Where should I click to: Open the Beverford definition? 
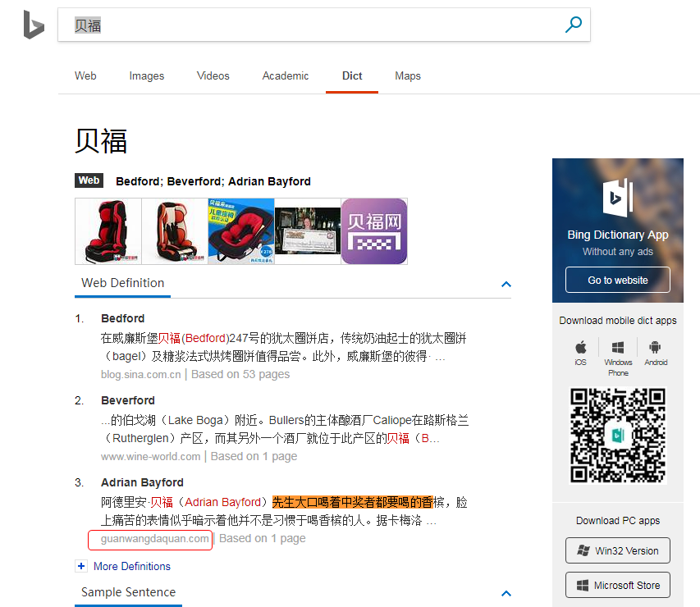click(128, 401)
